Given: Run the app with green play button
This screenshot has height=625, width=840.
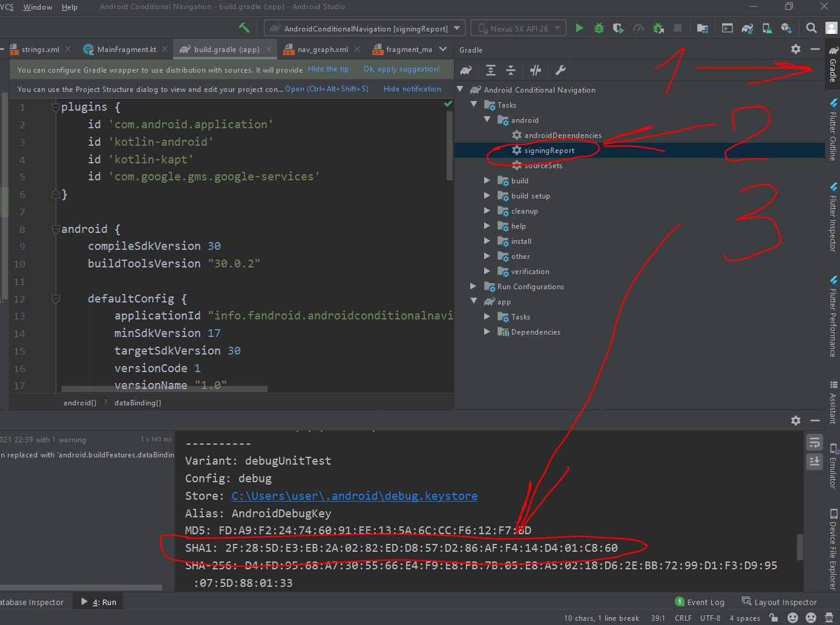Looking at the screenshot, I should [579, 28].
